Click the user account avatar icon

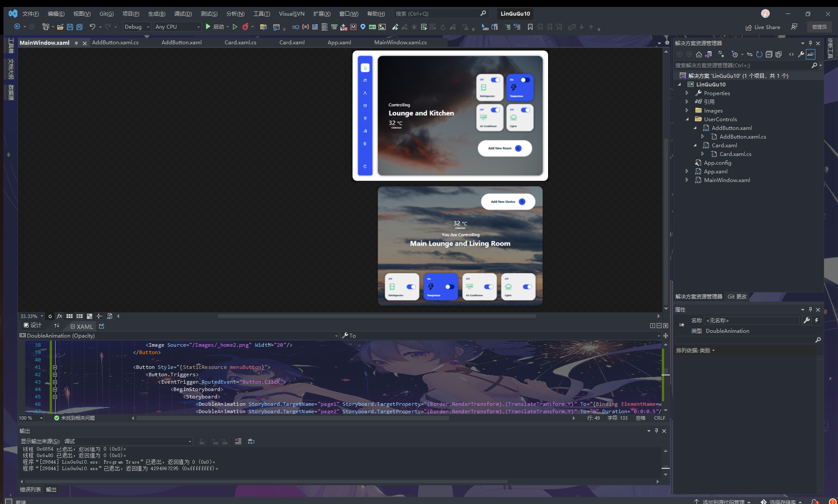click(x=765, y=13)
